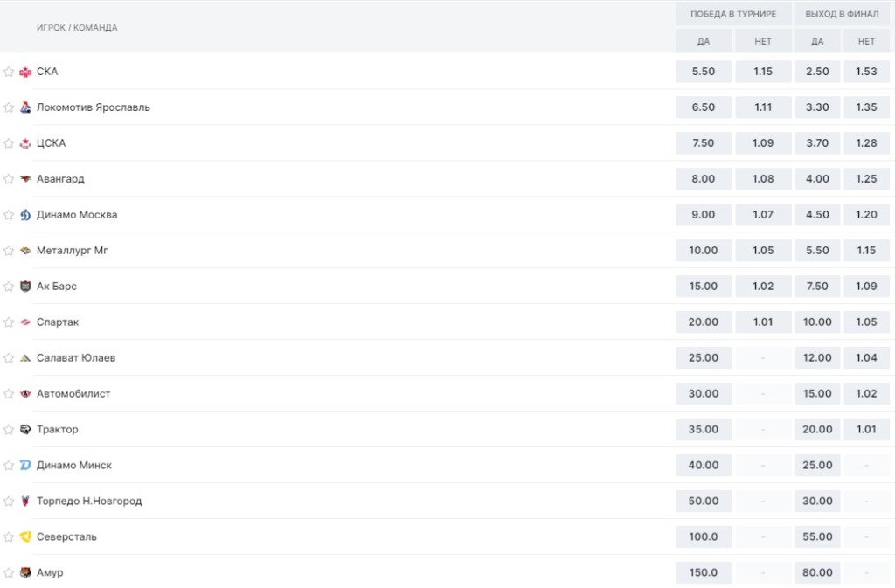The width and height of the screenshot is (895, 588).
Task: Select Салават Юлаев final odds 12.00
Action: (x=817, y=358)
